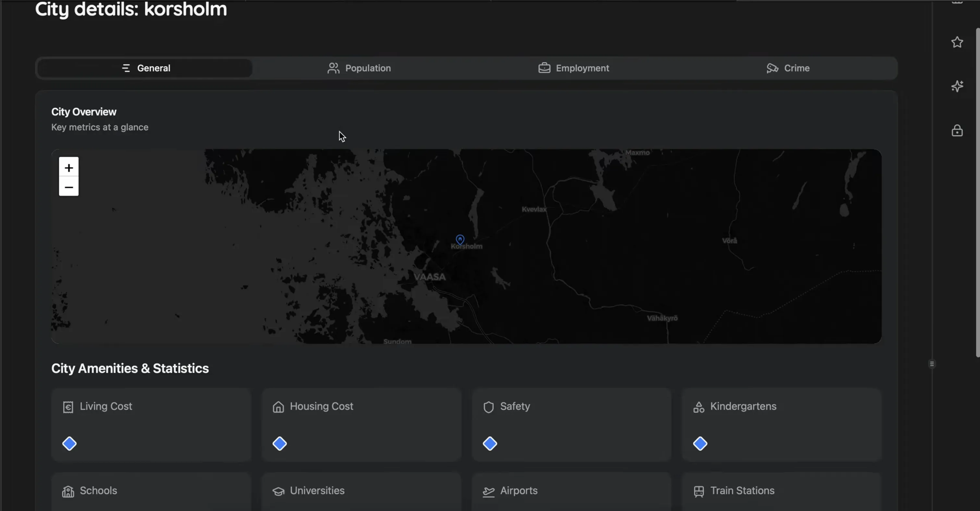Open the Crime tab
Viewport: 980px width, 511px height.
point(788,68)
